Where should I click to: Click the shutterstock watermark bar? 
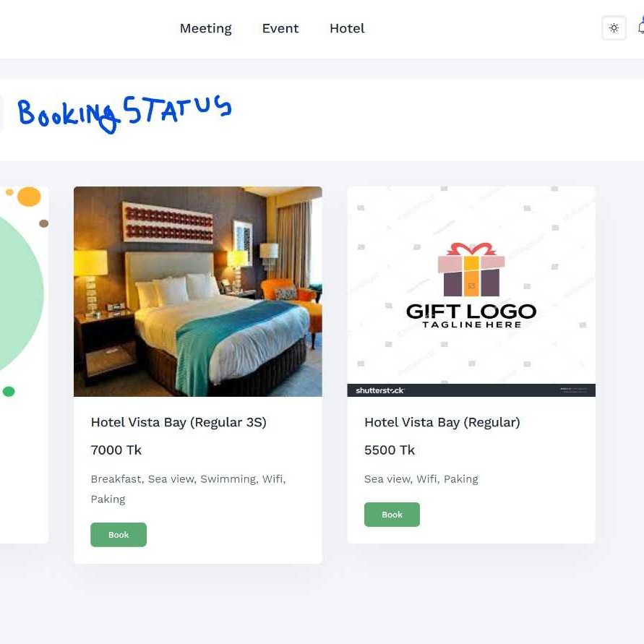click(x=471, y=390)
